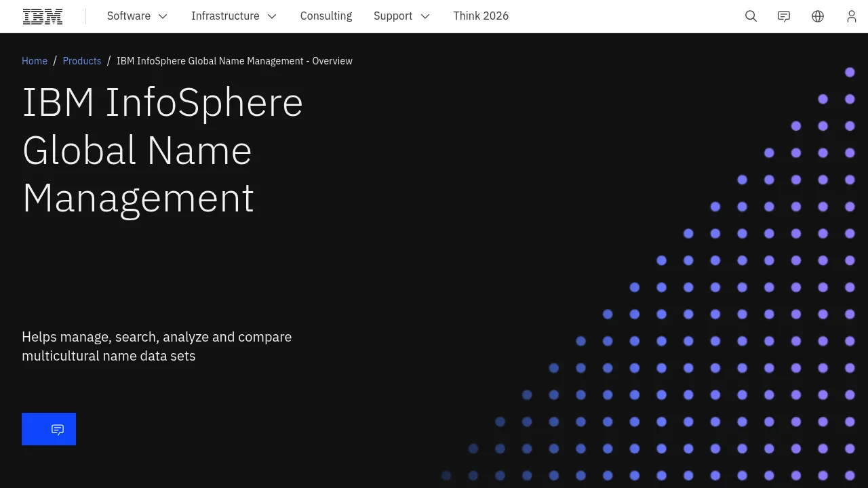The image size is (868, 488).
Task: Open the search magnifier icon
Action: tap(751, 16)
